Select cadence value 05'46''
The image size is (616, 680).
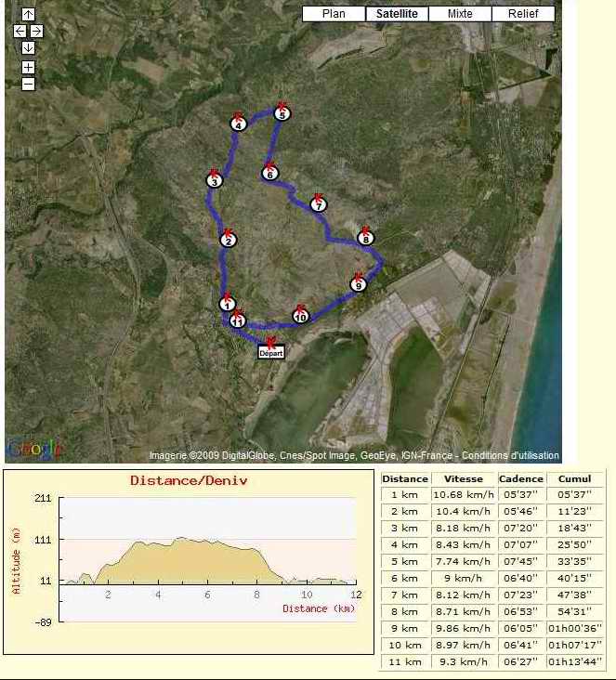click(x=521, y=511)
